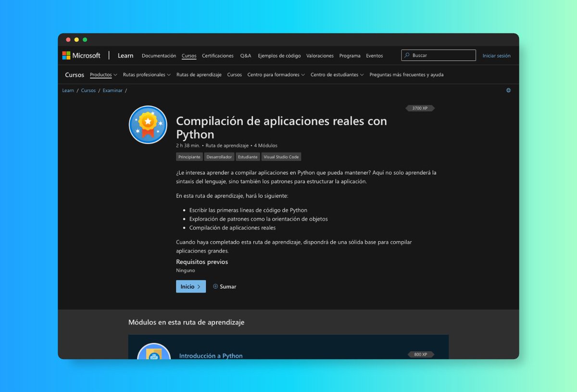Click the search magnifier icon
Screen dimensions: 577x392
coord(407,55)
